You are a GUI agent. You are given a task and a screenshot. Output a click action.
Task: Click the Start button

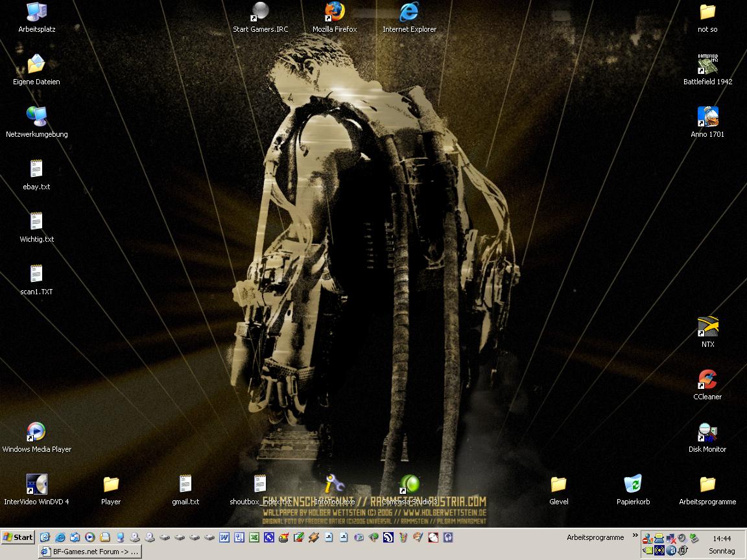coord(18,537)
